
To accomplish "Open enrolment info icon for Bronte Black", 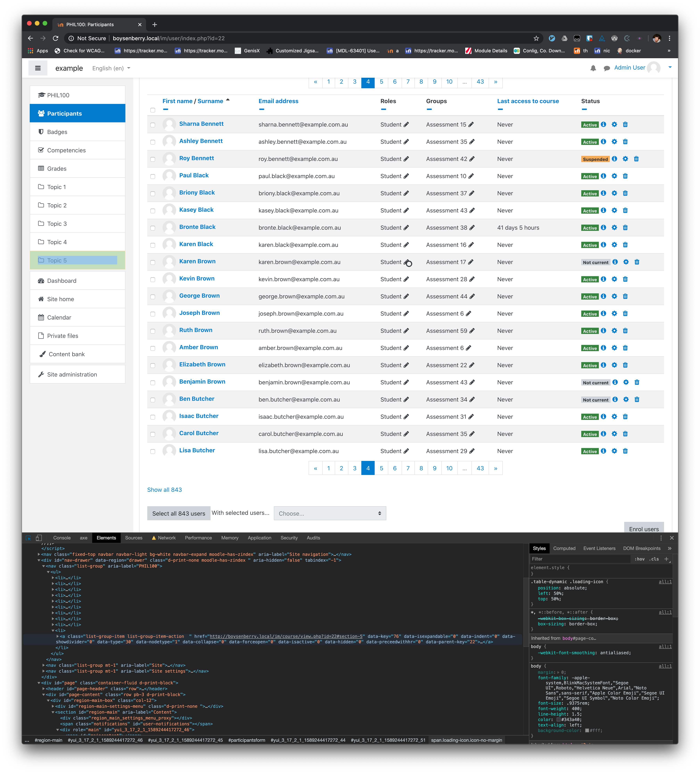I will (x=603, y=227).
